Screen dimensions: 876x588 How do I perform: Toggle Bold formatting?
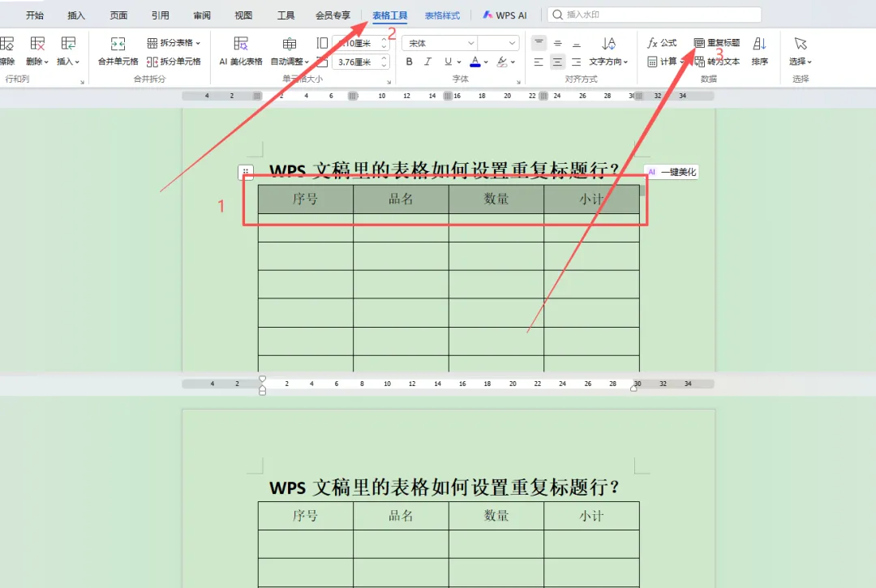click(x=409, y=62)
